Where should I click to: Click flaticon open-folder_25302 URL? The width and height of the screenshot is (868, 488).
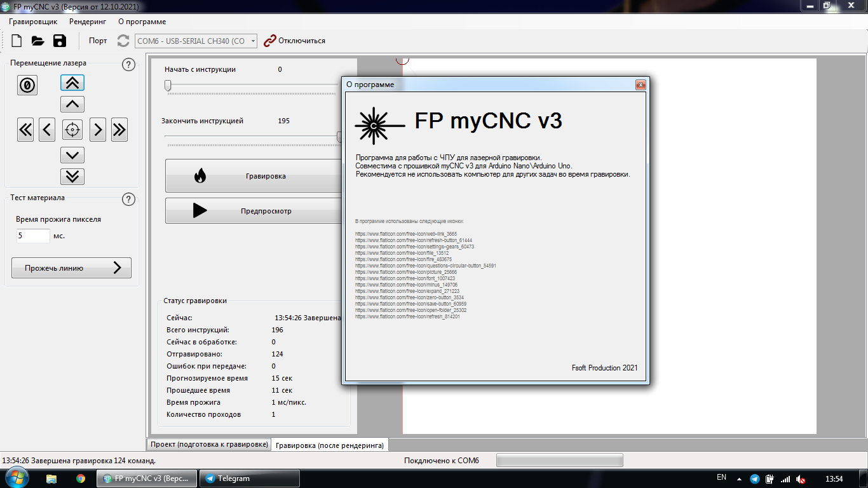coord(411,310)
